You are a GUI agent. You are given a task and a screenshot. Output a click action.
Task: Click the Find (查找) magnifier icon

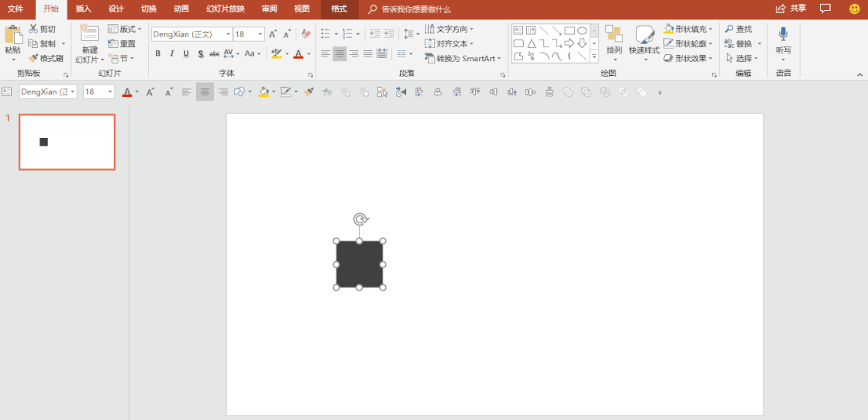[729, 29]
